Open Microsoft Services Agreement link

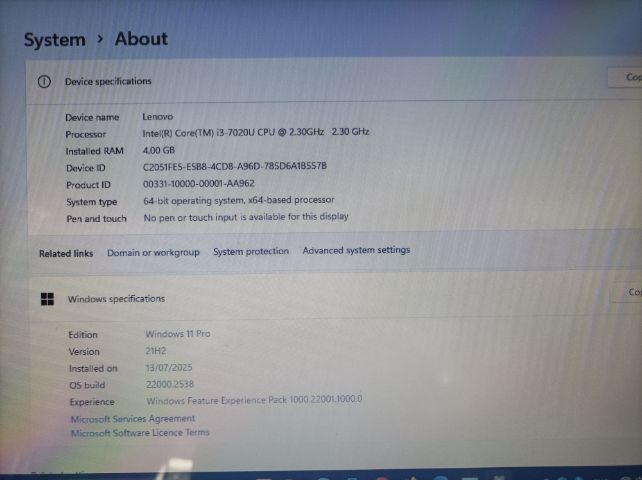coord(133,419)
